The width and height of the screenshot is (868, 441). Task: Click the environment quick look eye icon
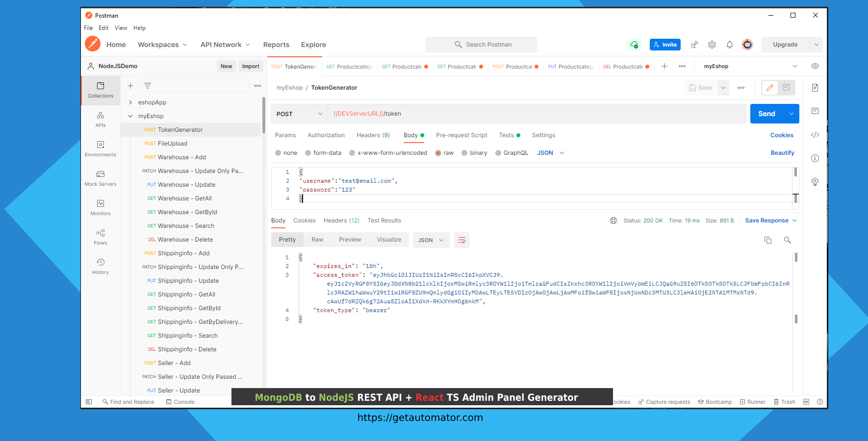[815, 66]
